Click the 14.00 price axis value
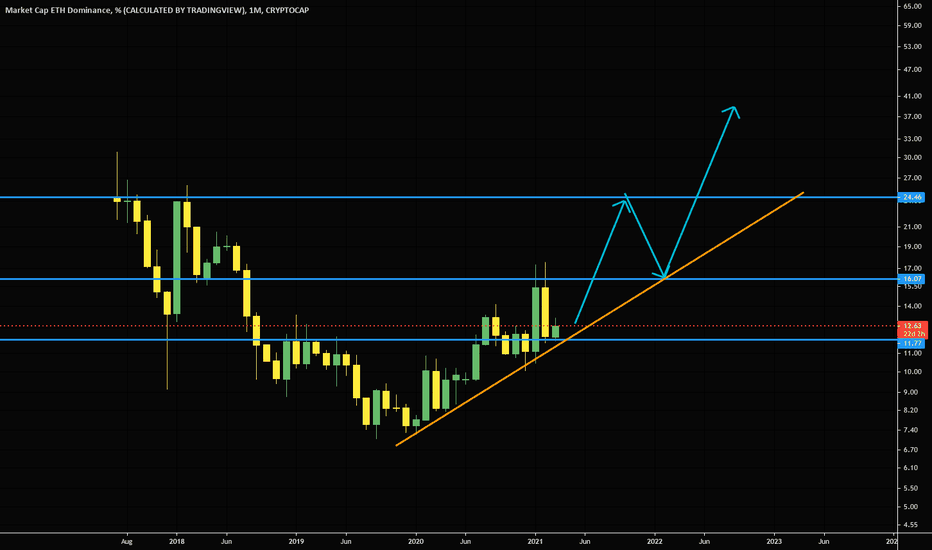Image resolution: width=932 pixels, height=550 pixels. tap(912, 306)
